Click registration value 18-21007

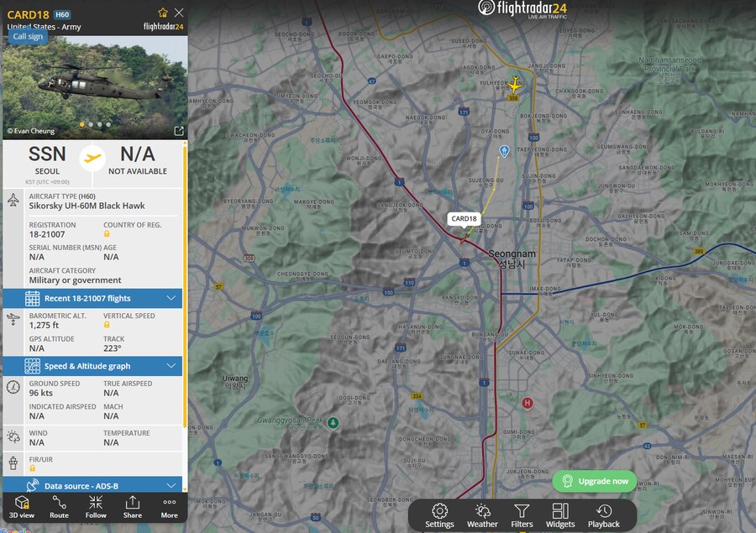[x=47, y=234]
